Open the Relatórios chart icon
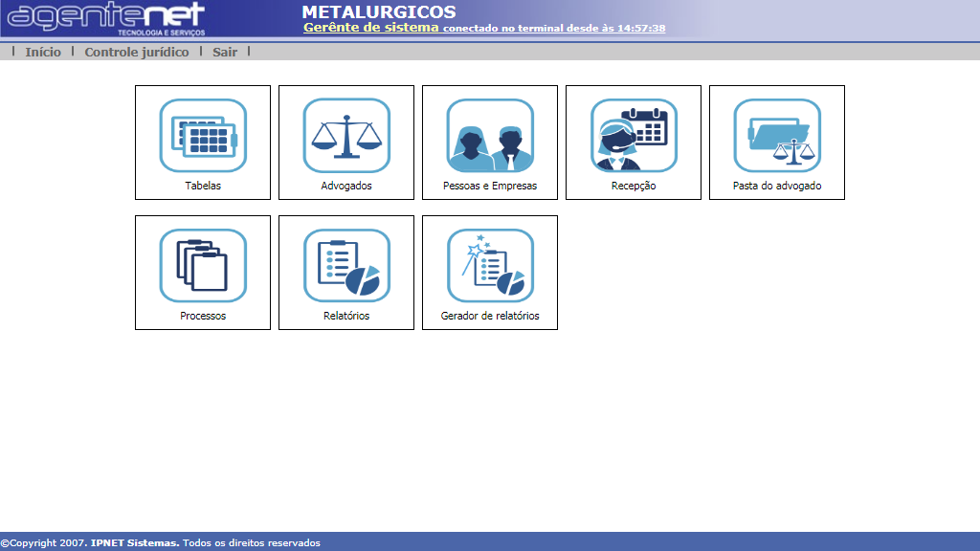The image size is (980, 551). [x=346, y=266]
